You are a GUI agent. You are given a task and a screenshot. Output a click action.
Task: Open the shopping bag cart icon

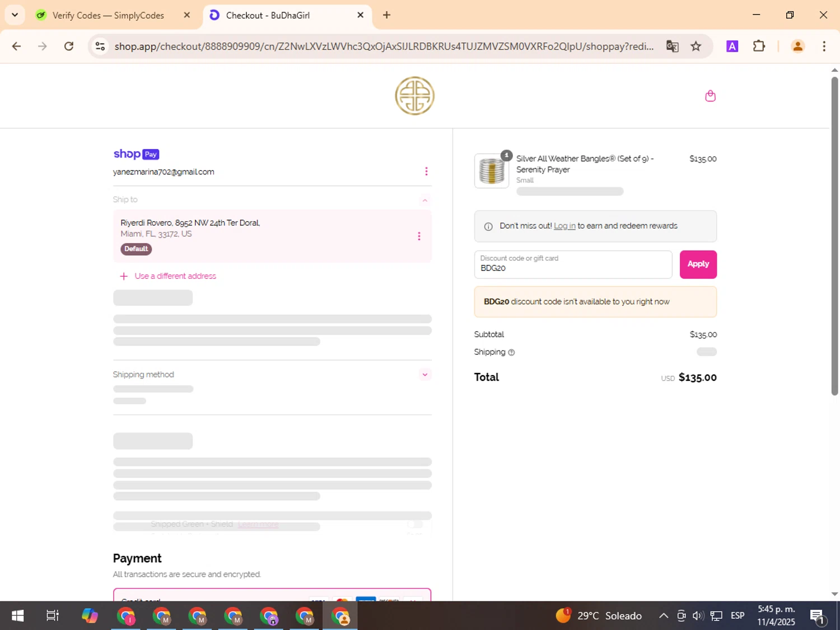(710, 96)
